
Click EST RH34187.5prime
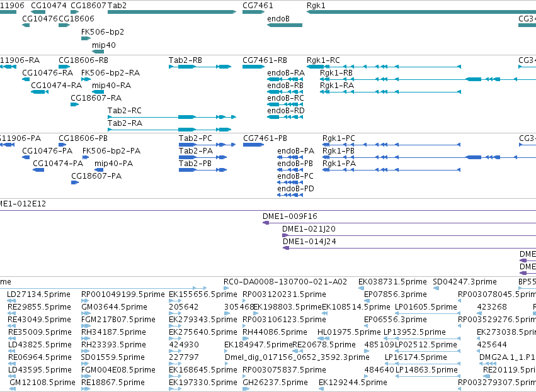(x=86, y=339)
